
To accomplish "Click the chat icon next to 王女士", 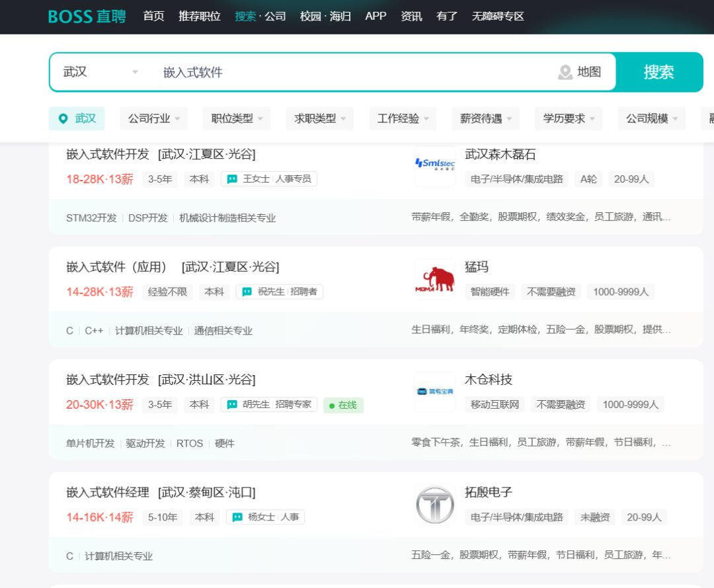I will [232, 179].
